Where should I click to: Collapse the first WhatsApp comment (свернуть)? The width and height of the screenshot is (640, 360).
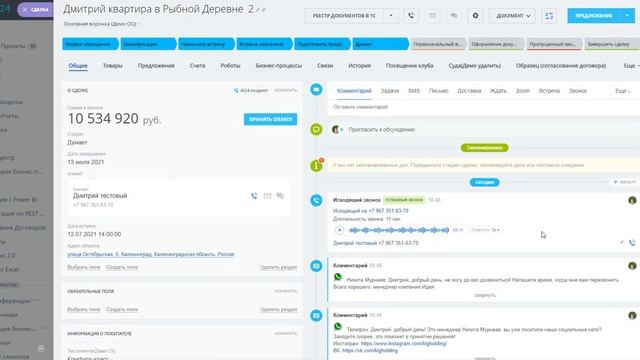pos(484,295)
